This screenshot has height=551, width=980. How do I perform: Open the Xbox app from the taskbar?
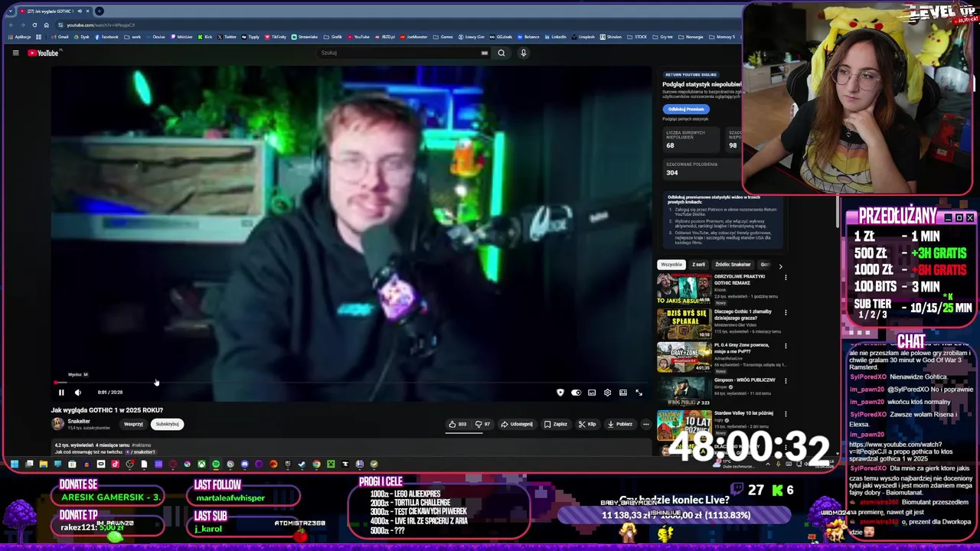click(202, 464)
